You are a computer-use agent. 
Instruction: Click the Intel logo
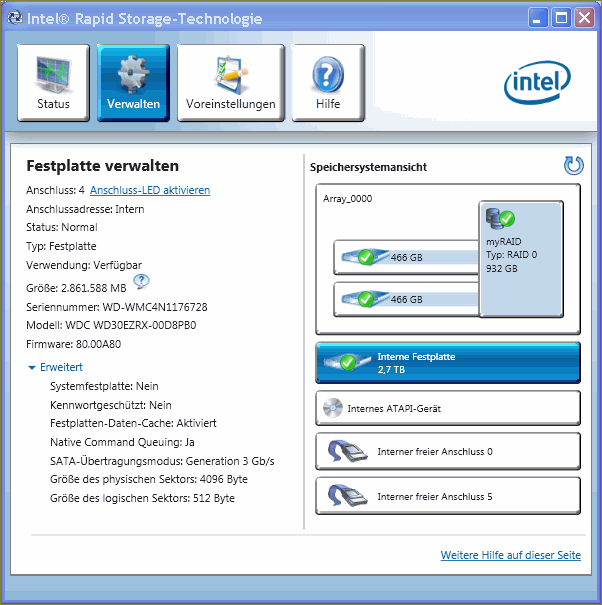pyautogui.click(x=537, y=82)
